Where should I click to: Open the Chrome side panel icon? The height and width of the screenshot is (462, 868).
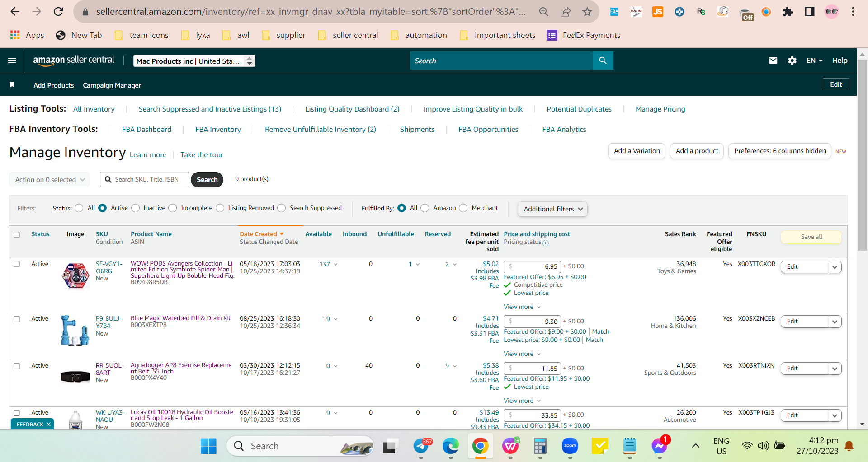pos(810,12)
